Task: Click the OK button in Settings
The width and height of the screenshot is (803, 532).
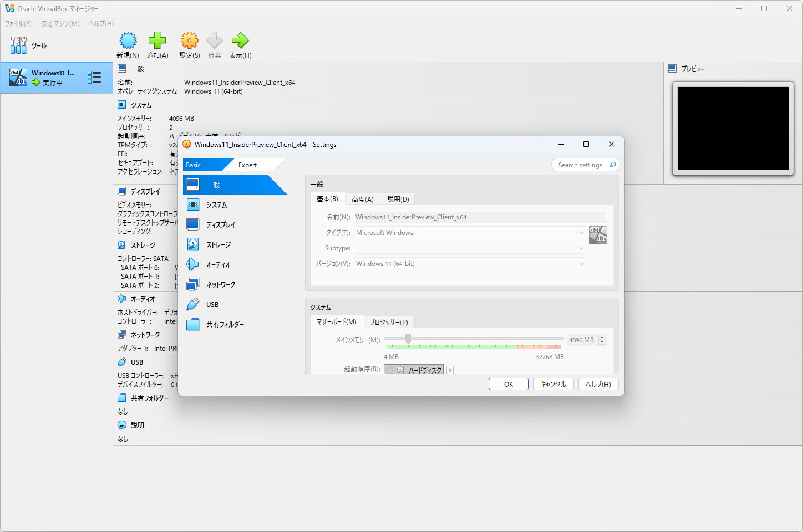Action: pyautogui.click(x=509, y=384)
